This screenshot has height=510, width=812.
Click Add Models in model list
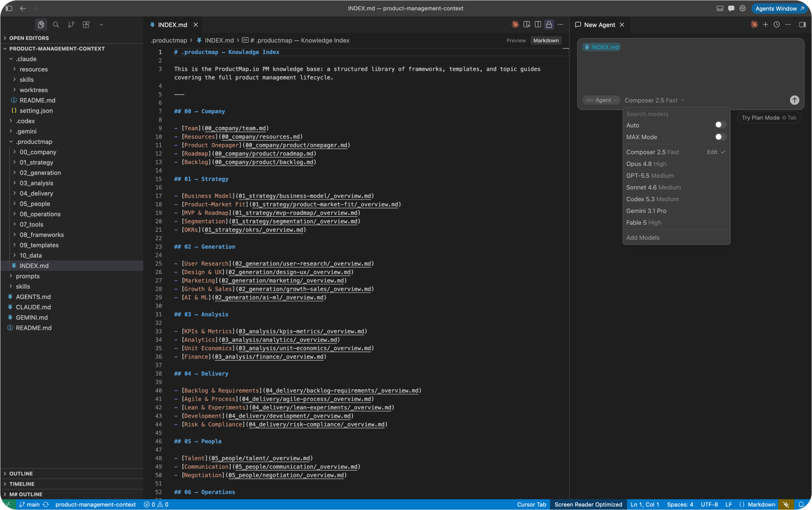click(676, 238)
